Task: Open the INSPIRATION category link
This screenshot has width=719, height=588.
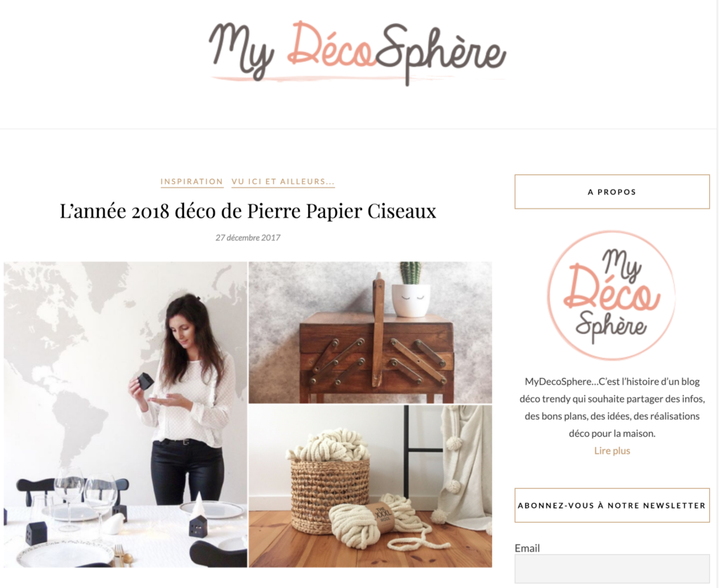Action: pos(192,182)
